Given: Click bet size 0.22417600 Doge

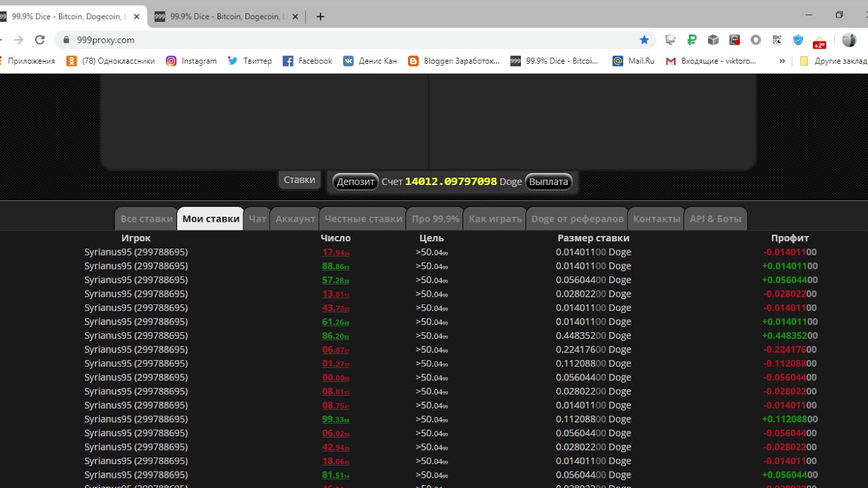Looking at the screenshot, I should [x=593, y=350].
